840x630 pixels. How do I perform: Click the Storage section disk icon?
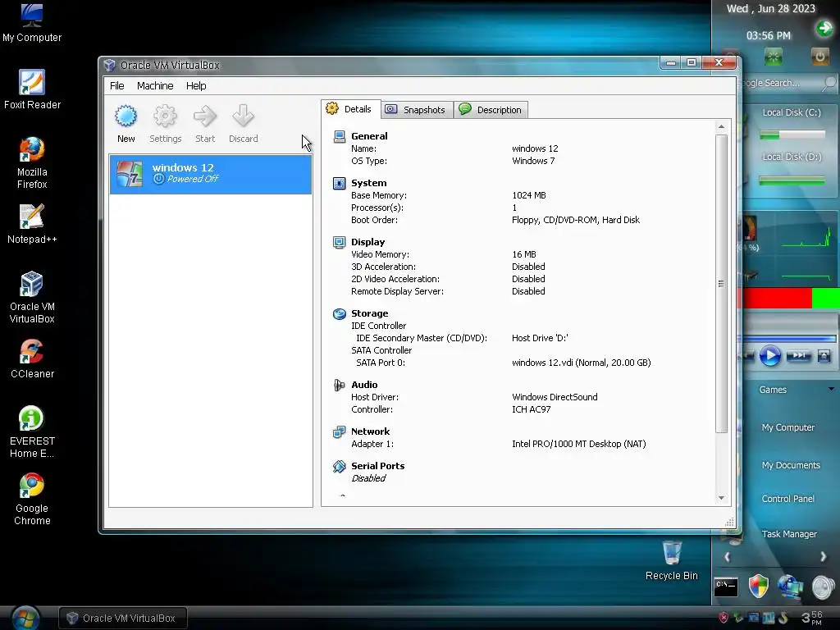coord(339,313)
